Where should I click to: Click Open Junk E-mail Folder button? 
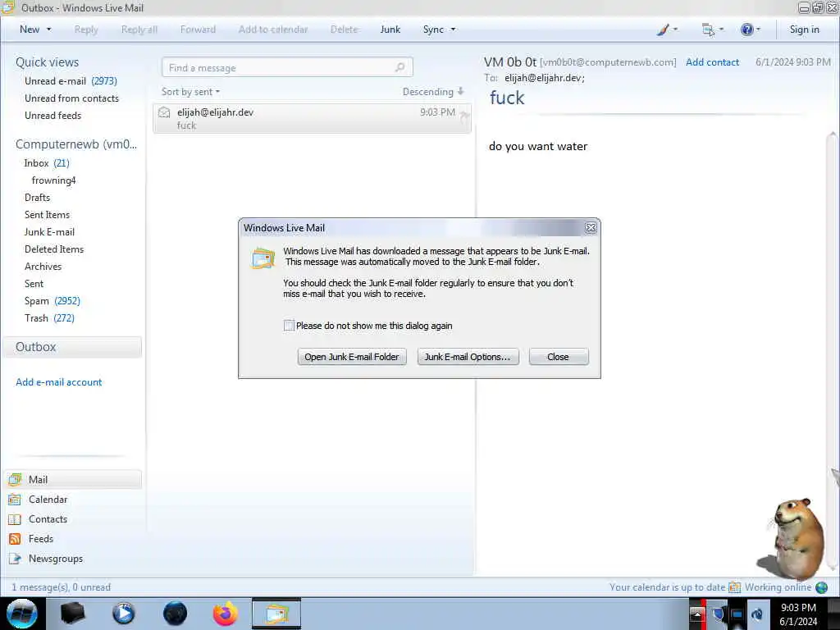click(352, 357)
